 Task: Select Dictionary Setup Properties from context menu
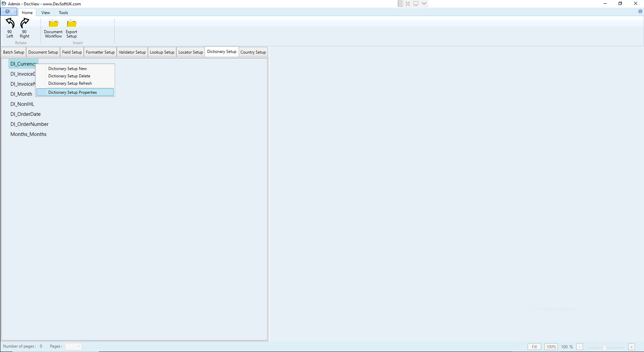pyautogui.click(x=72, y=92)
